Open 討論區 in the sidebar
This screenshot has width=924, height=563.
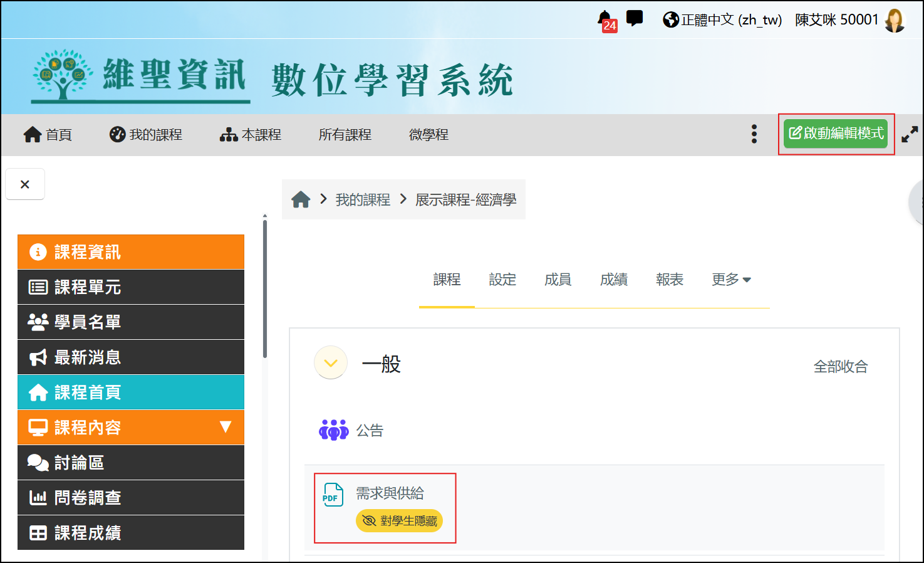131,463
